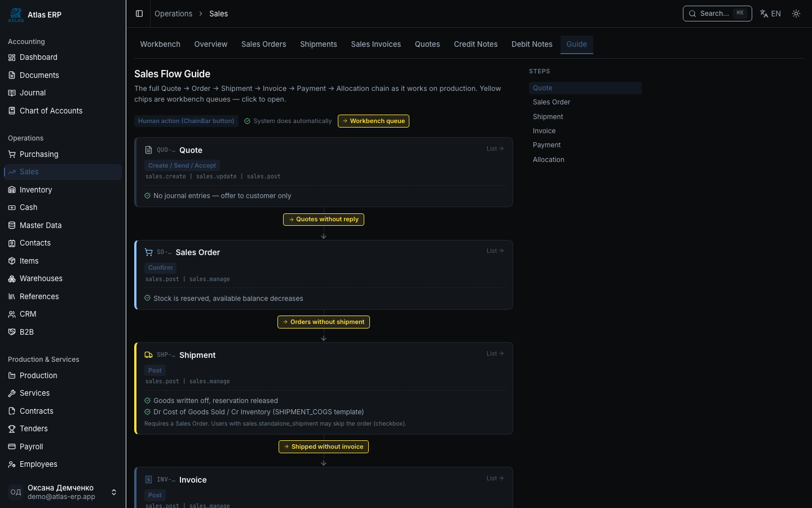
Task: Click the Inventory warehouse icon
Action: click(x=12, y=190)
